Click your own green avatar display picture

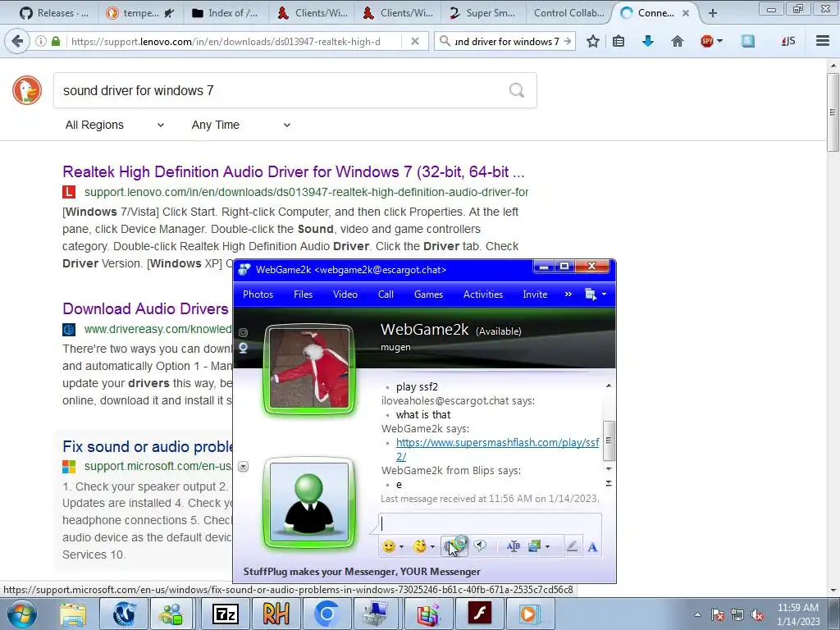pos(309,503)
